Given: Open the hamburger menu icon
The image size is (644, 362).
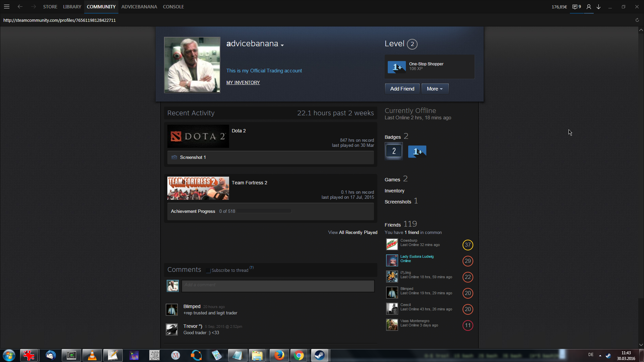Looking at the screenshot, I should (x=6, y=7).
